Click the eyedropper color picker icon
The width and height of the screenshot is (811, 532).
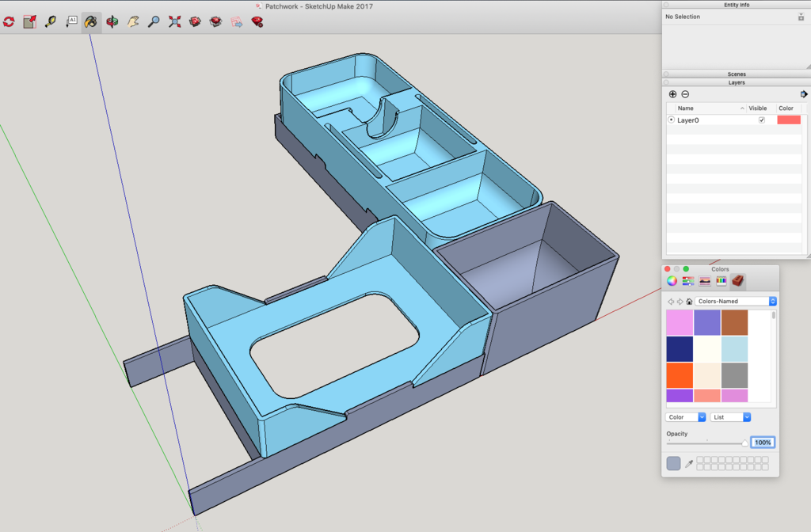[689, 463]
